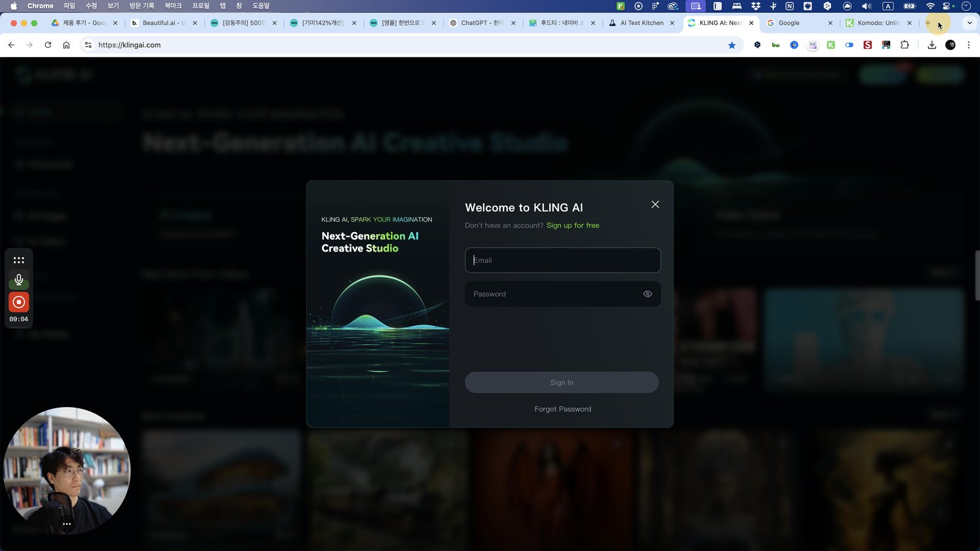Screen dimensions: 980x551
Task: Follow the Sign up for free link
Action: pos(573,225)
